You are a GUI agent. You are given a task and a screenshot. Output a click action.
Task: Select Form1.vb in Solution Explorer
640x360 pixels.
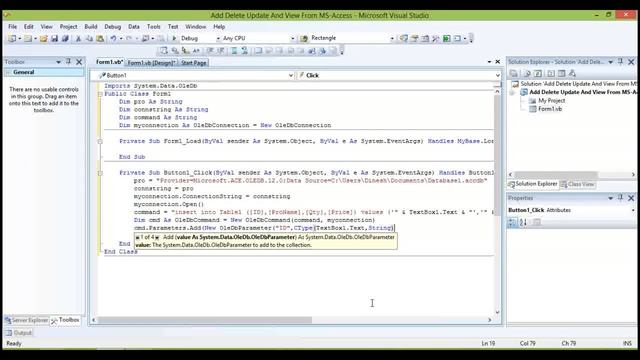pos(550,109)
